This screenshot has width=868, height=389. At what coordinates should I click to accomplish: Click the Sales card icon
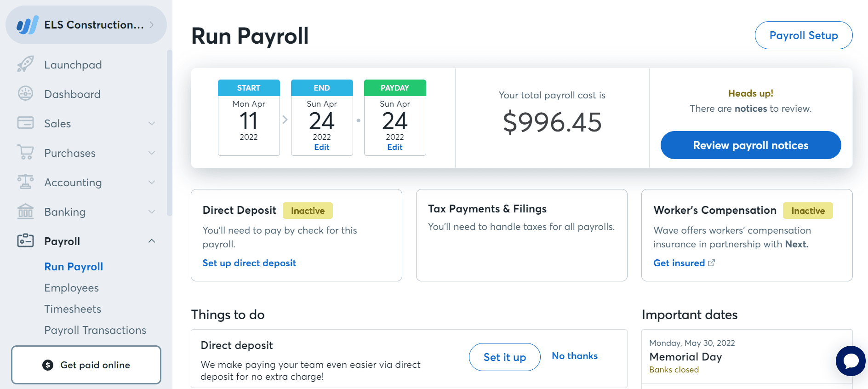[25, 123]
